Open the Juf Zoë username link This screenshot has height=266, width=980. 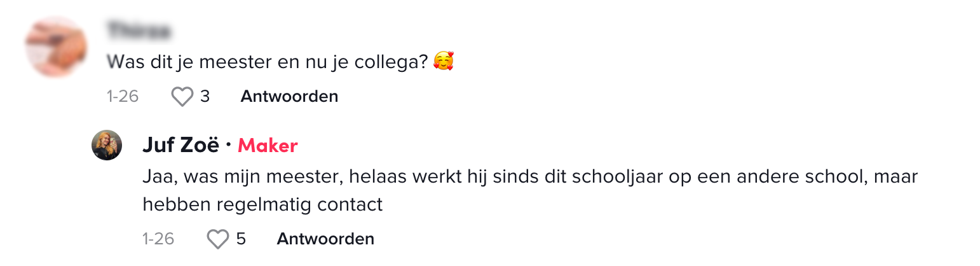pos(180,146)
